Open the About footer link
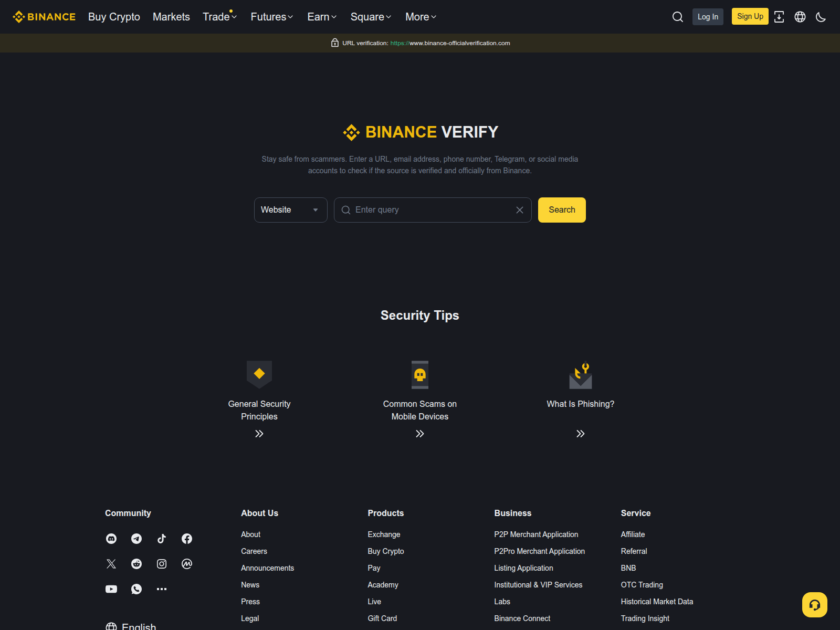This screenshot has height=630, width=840. pyautogui.click(x=250, y=534)
